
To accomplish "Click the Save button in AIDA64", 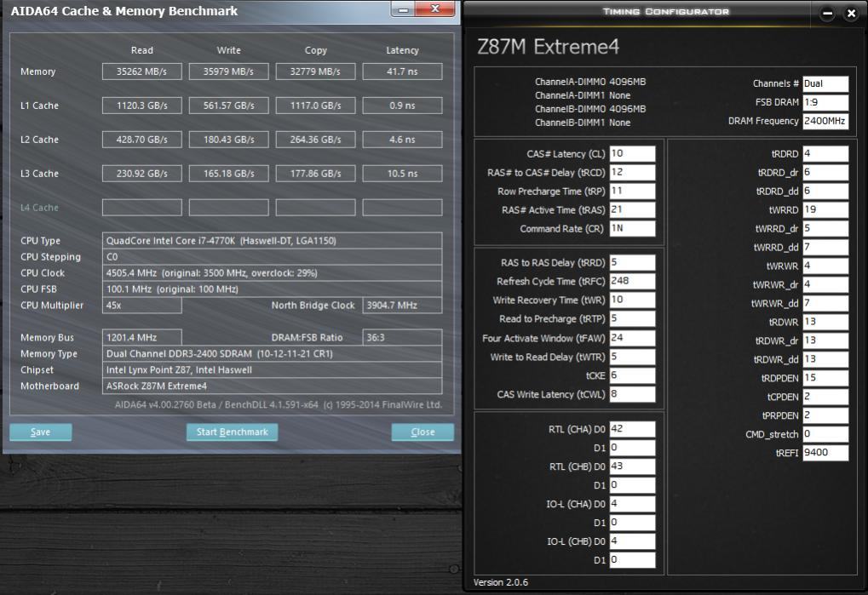I will pos(40,432).
